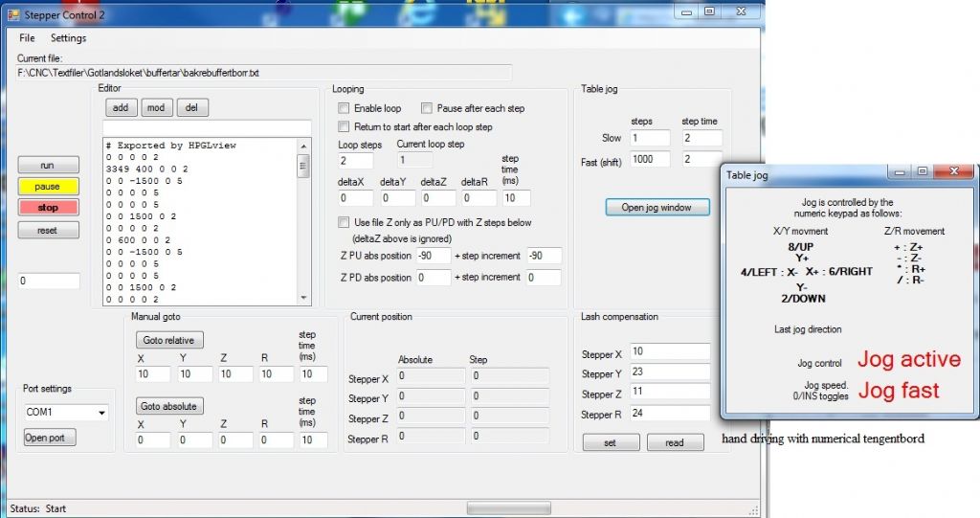Screen dimensions: 980x518
Task: Click Goto relative Z input field
Action: pos(235,374)
